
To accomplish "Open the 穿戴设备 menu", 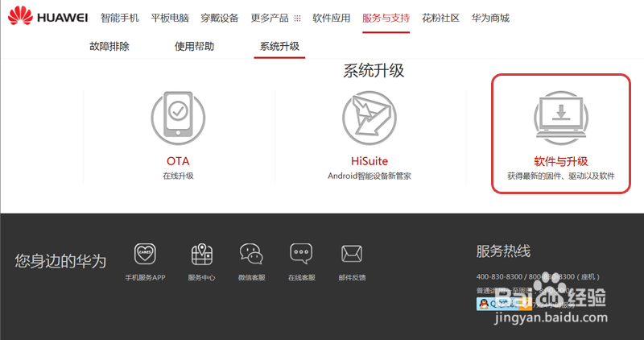I will coord(220,18).
